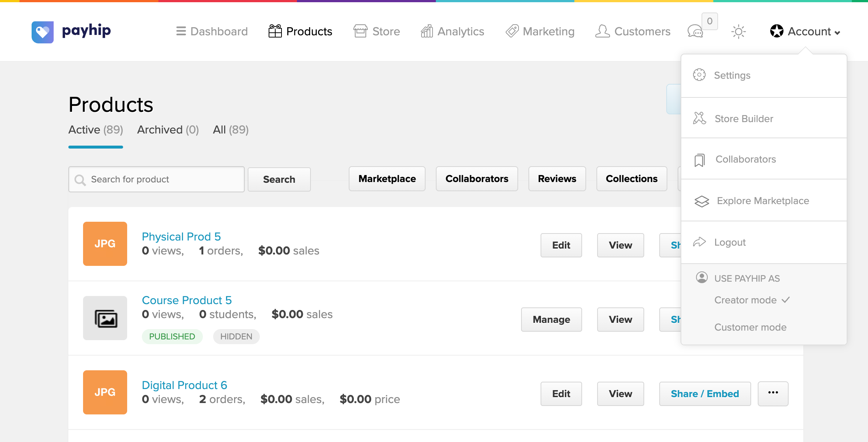
Task: Select Explore Marketplace menu entry
Action: (764, 201)
